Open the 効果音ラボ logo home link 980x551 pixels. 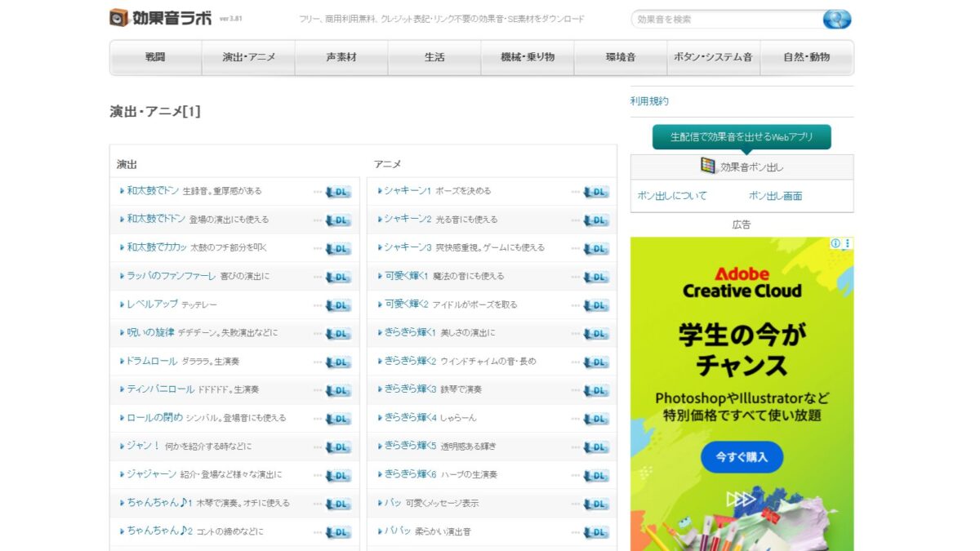pos(160,18)
